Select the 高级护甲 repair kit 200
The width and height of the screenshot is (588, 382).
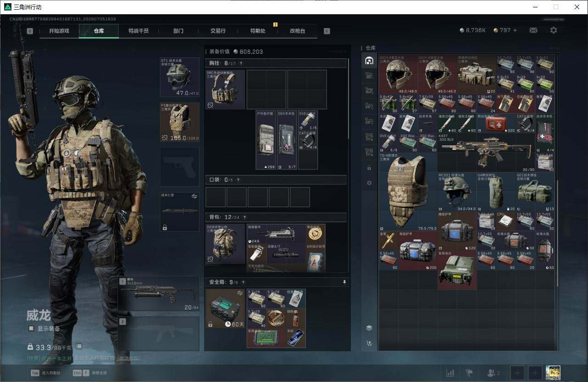(417, 250)
